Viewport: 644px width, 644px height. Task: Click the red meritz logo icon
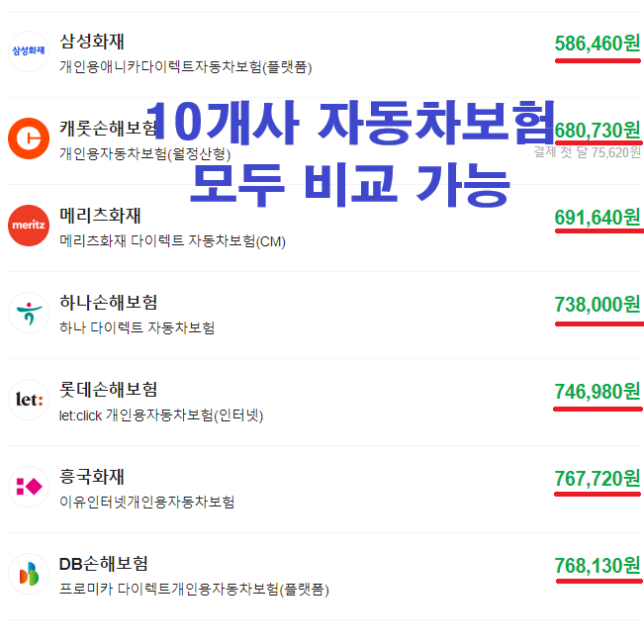pos(29,226)
